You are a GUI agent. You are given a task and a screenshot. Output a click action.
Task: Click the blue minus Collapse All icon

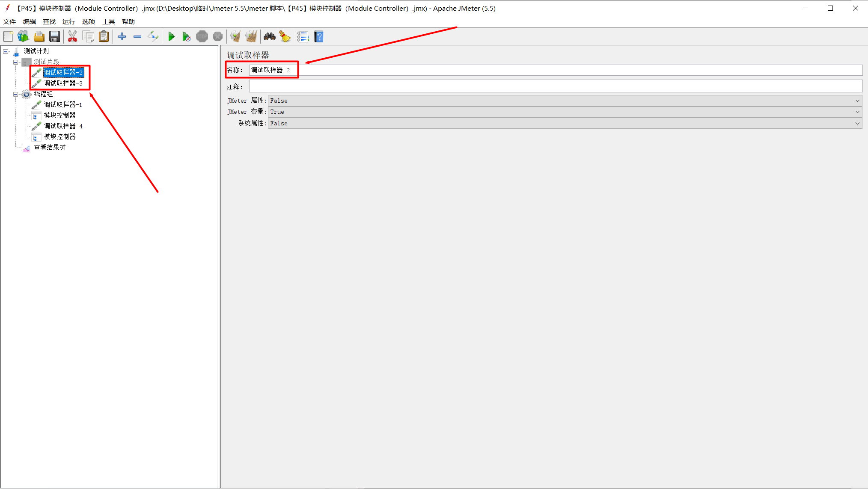(x=137, y=37)
